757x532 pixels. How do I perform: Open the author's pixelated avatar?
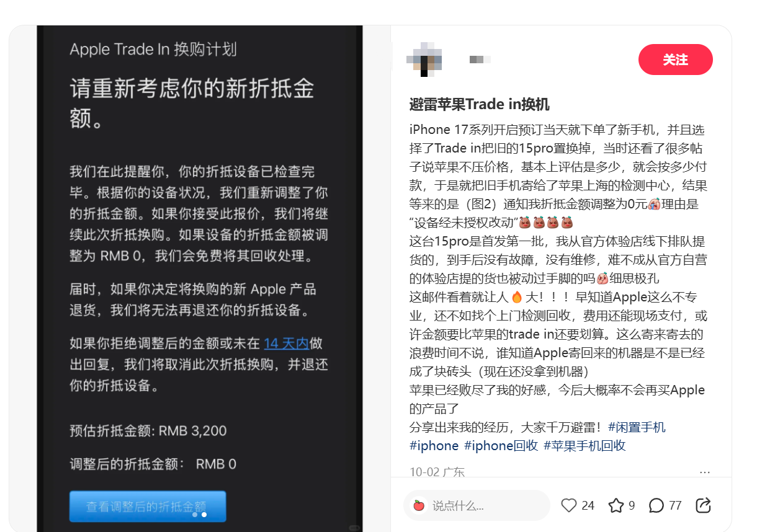point(424,60)
